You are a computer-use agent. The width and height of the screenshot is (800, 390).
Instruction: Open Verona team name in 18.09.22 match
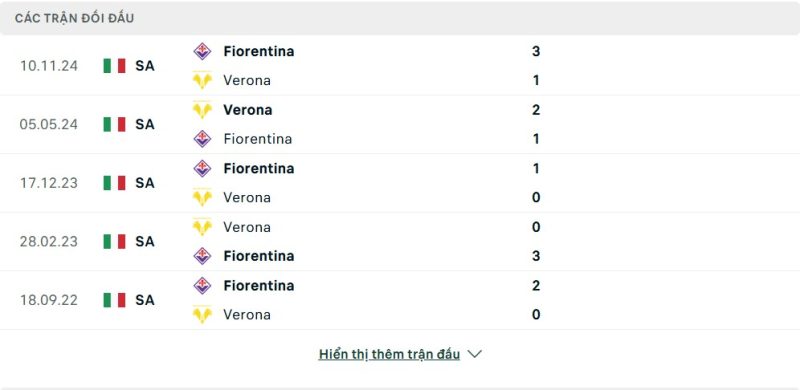pos(247,314)
